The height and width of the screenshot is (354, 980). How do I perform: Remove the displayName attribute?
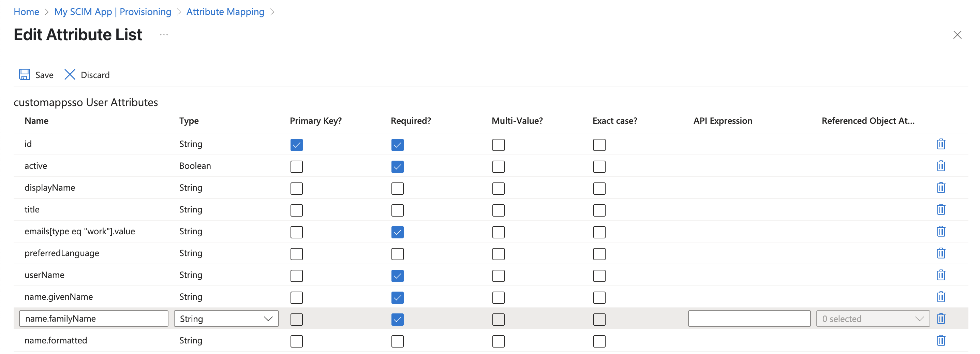(x=940, y=188)
